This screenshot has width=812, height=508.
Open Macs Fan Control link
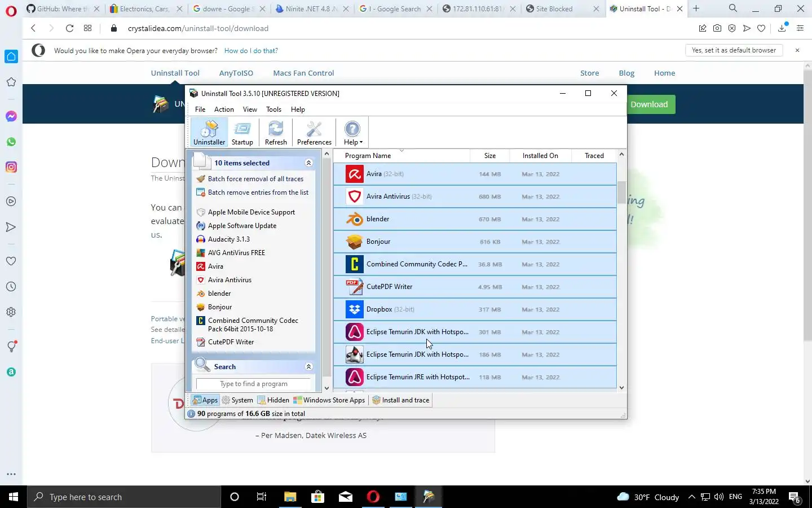[x=303, y=73]
